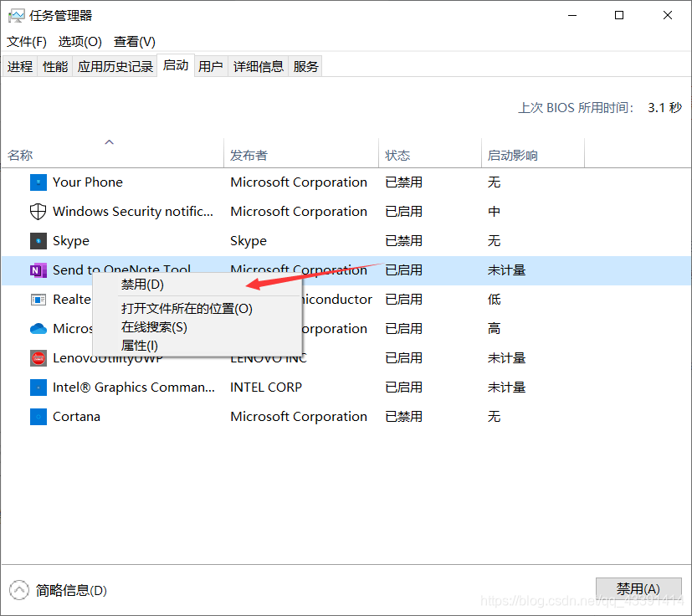Select the Send to OneNote Tool row
Screen dimensions: 692x616
coord(346,270)
